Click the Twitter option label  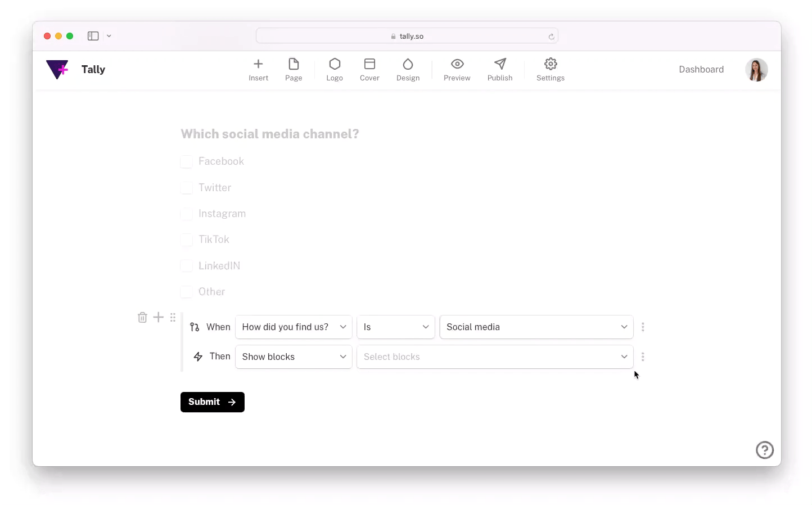(215, 188)
